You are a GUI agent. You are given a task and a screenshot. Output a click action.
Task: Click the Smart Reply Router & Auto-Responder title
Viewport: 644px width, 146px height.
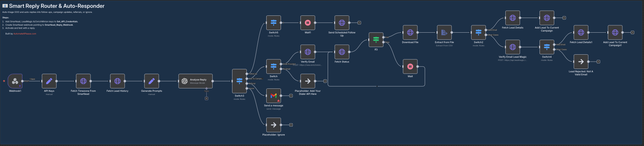pos(54,6)
